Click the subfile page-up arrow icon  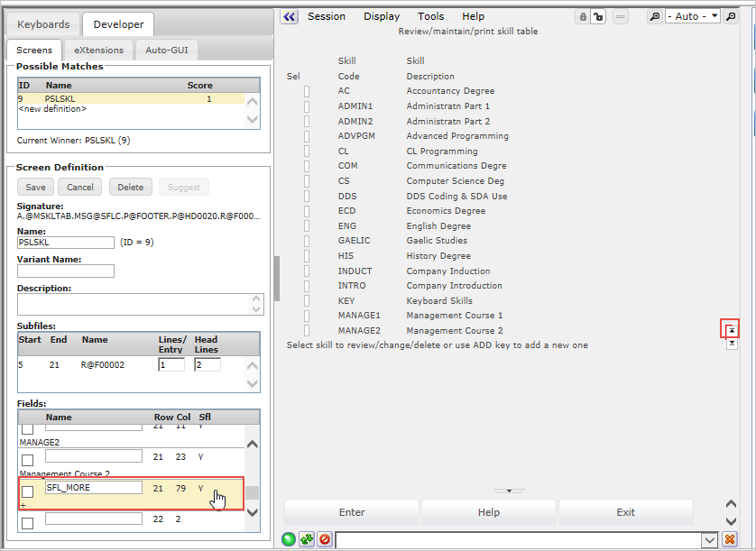732,331
